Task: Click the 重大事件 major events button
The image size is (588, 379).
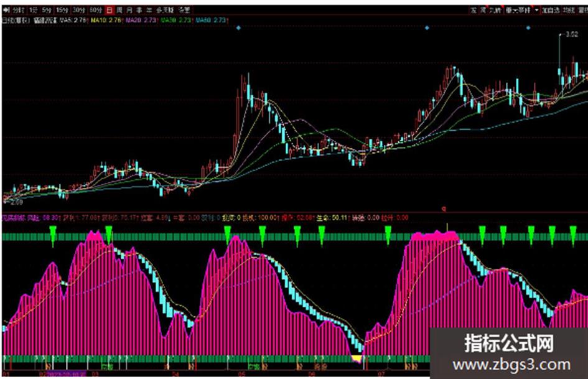Action: coord(518,10)
